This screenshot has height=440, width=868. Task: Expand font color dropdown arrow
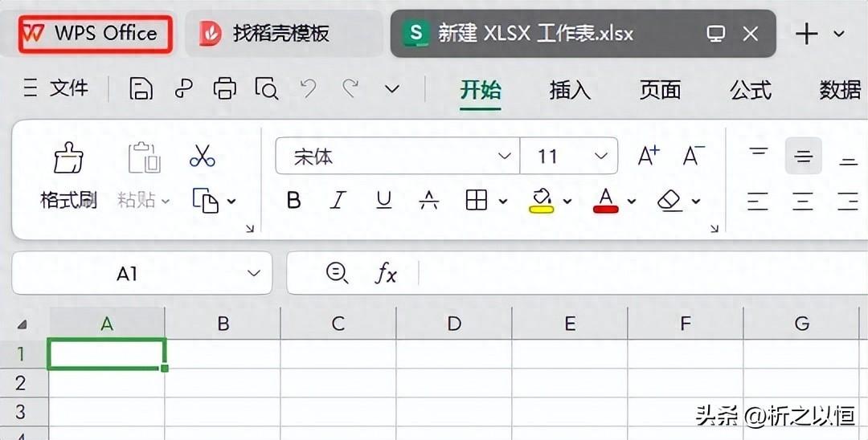pos(631,202)
